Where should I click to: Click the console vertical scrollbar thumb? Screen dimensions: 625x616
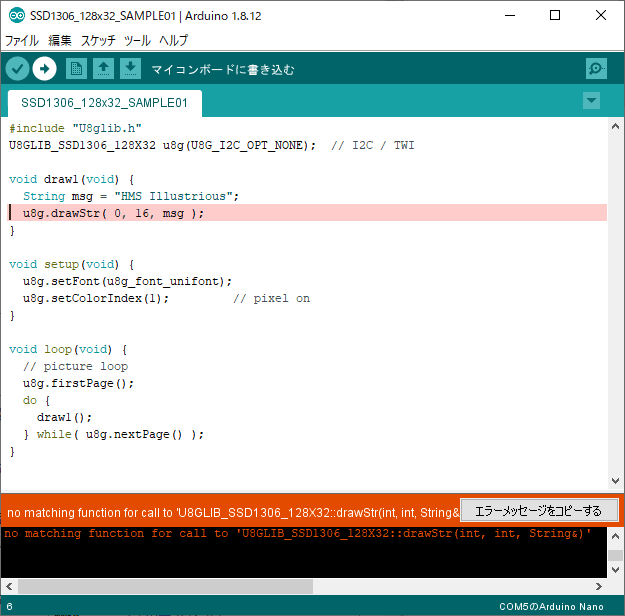click(x=615, y=555)
